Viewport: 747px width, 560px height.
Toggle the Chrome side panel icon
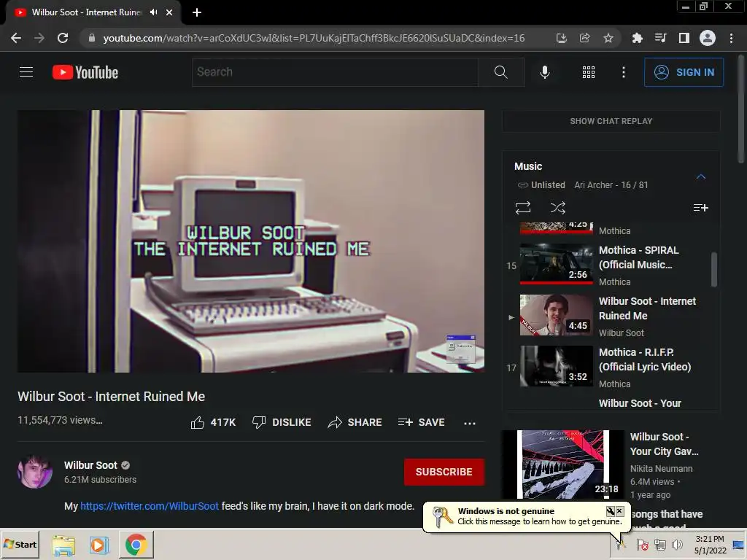684,38
